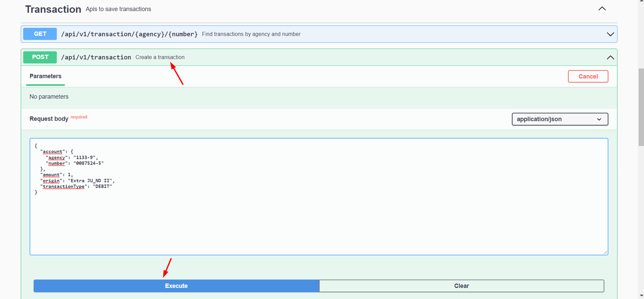Viewport: 644px width, 299px height.
Task: Click the page vertical scrollbar thumb
Action: (641, 107)
